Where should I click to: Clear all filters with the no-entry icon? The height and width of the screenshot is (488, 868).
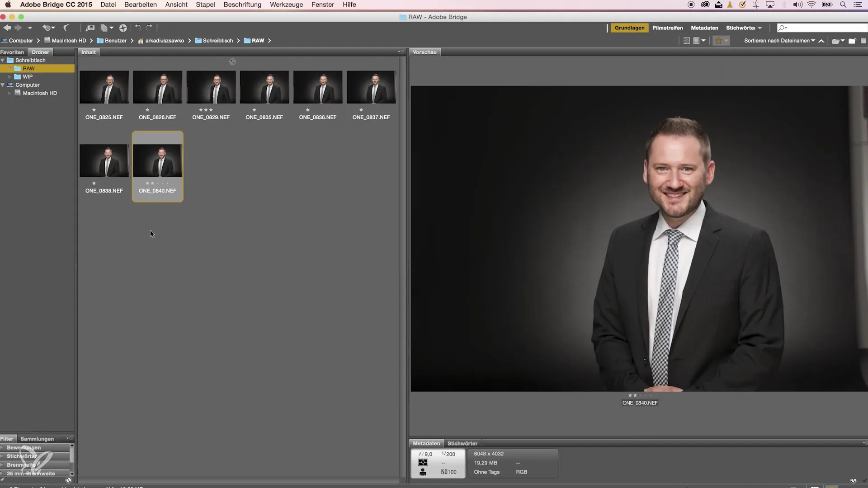(x=69, y=480)
